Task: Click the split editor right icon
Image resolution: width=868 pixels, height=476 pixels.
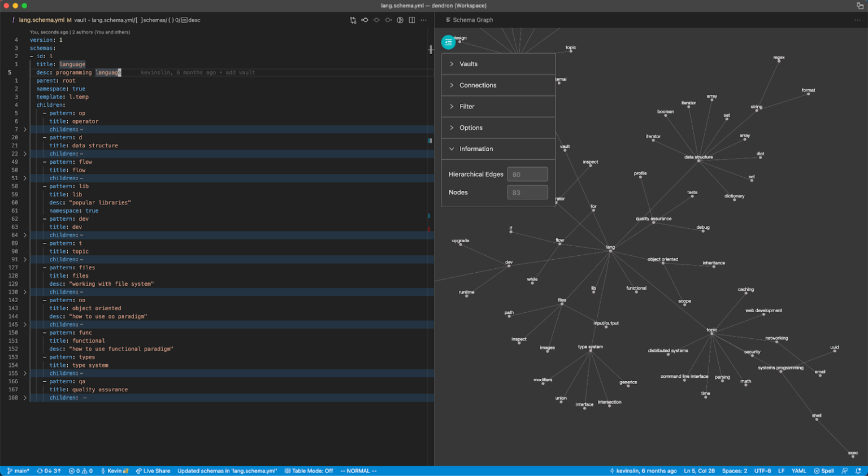Action: (412, 20)
